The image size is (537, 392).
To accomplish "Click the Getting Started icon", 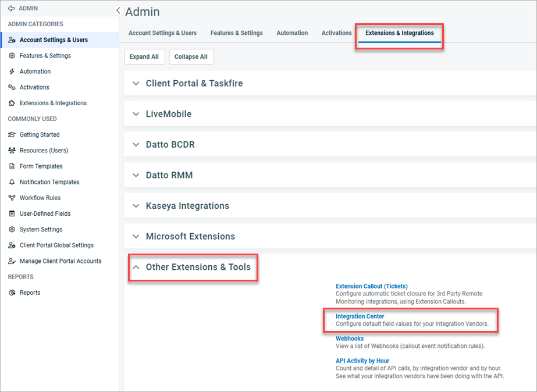I will point(13,134).
